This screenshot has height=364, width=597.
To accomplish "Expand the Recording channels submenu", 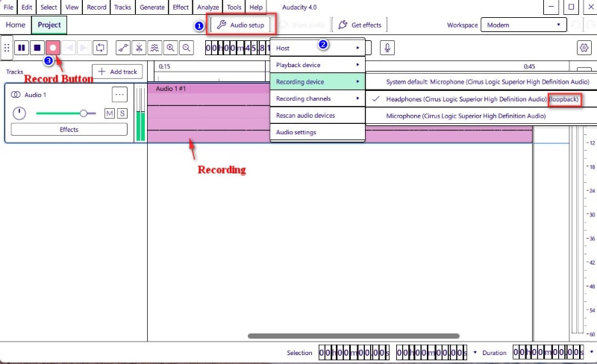I will coord(318,98).
